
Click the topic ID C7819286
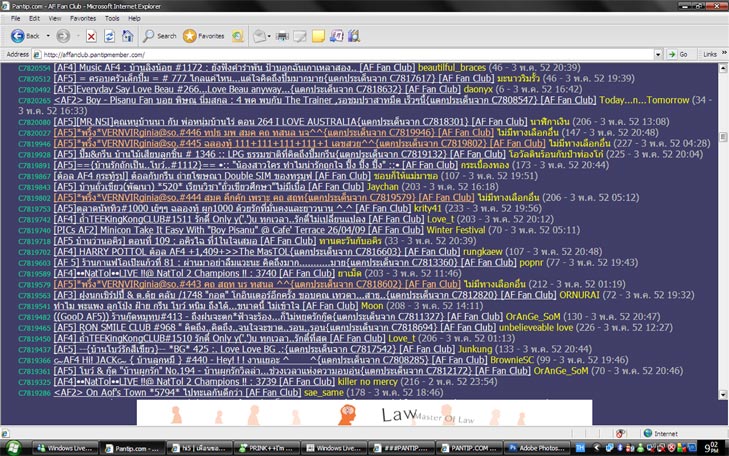[x=34, y=393]
